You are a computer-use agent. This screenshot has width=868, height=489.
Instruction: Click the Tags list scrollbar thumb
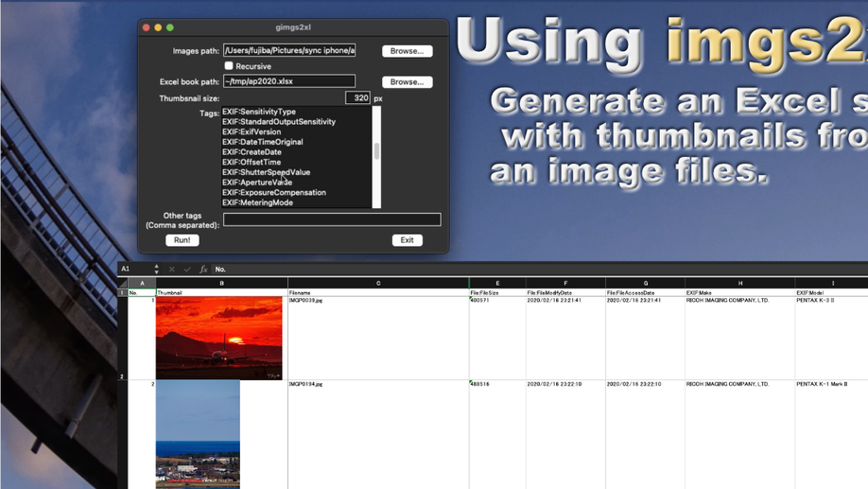377,151
